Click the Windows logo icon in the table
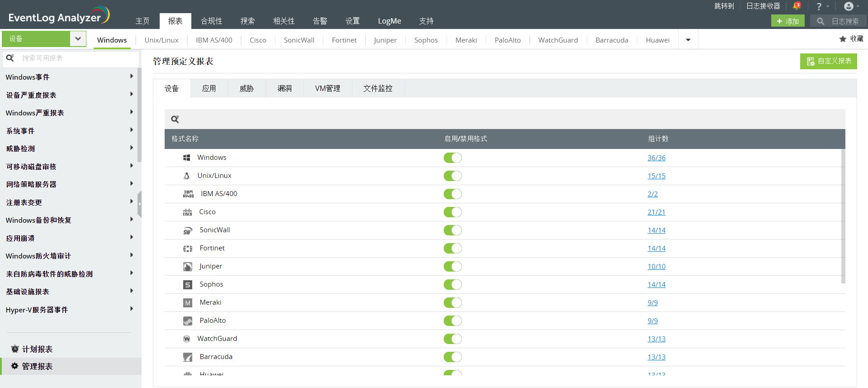 (x=186, y=158)
